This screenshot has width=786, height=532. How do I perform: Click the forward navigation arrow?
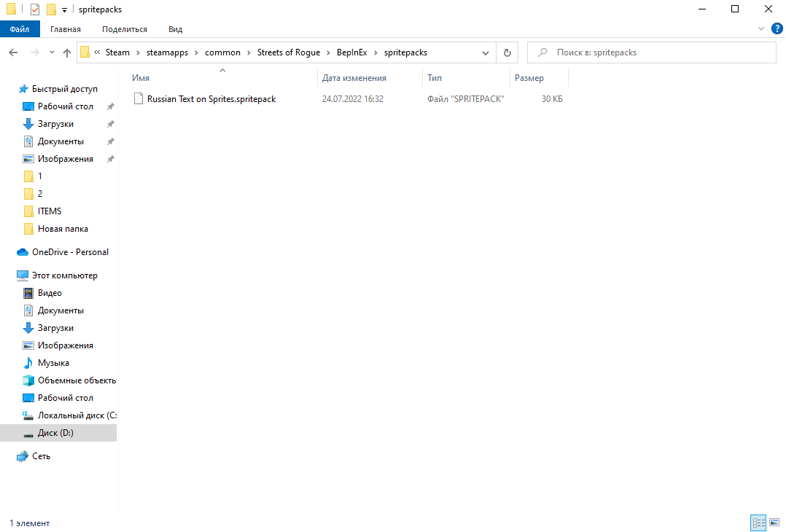(x=34, y=52)
